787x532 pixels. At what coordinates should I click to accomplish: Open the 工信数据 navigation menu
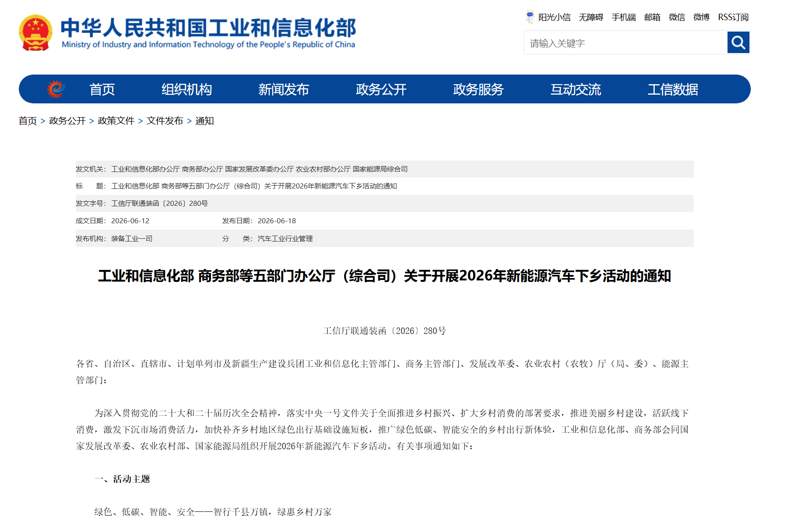click(673, 89)
